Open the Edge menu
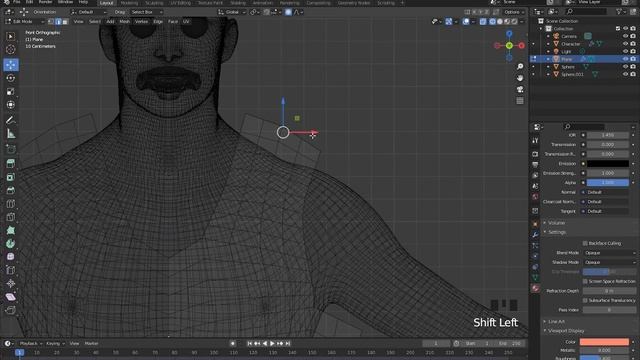 click(x=158, y=22)
